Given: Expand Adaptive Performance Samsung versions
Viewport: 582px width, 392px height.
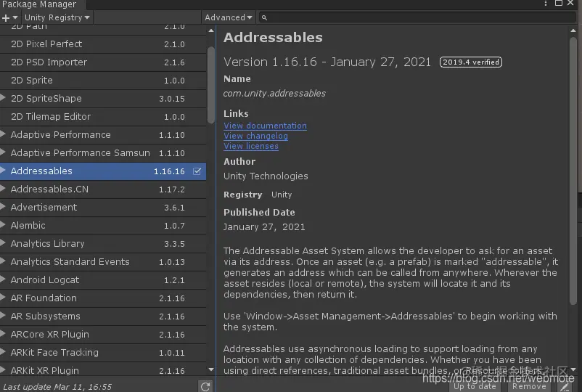Looking at the screenshot, I should click(x=3, y=152).
